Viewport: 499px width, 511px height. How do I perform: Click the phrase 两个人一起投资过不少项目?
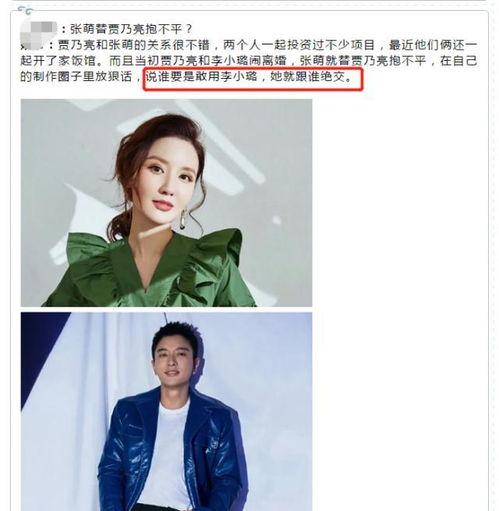pos(299,45)
